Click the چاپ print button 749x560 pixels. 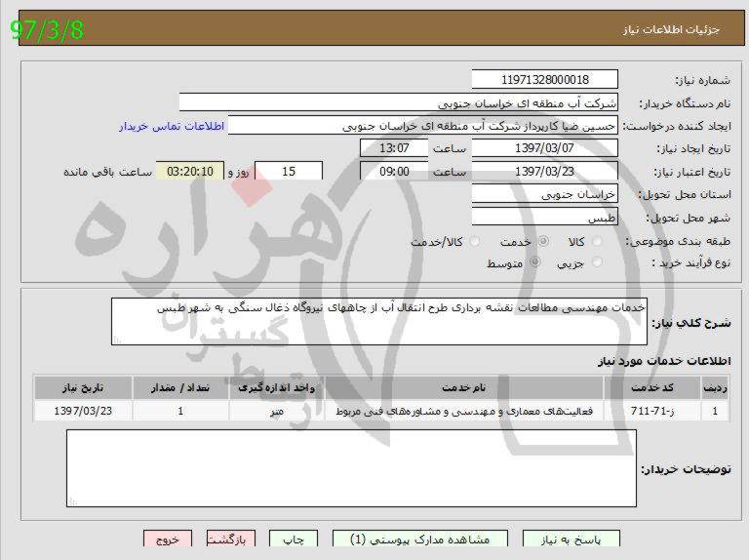[294, 540]
